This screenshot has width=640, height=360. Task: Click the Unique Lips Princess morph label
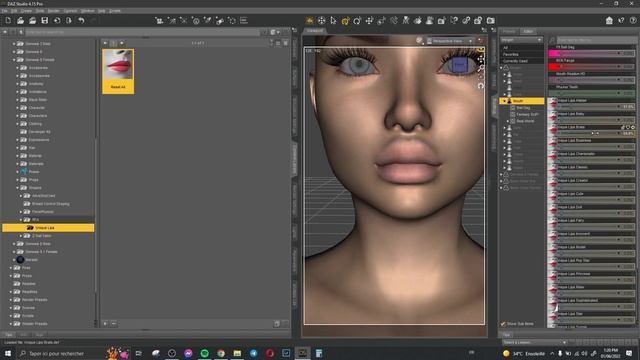click(x=574, y=274)
